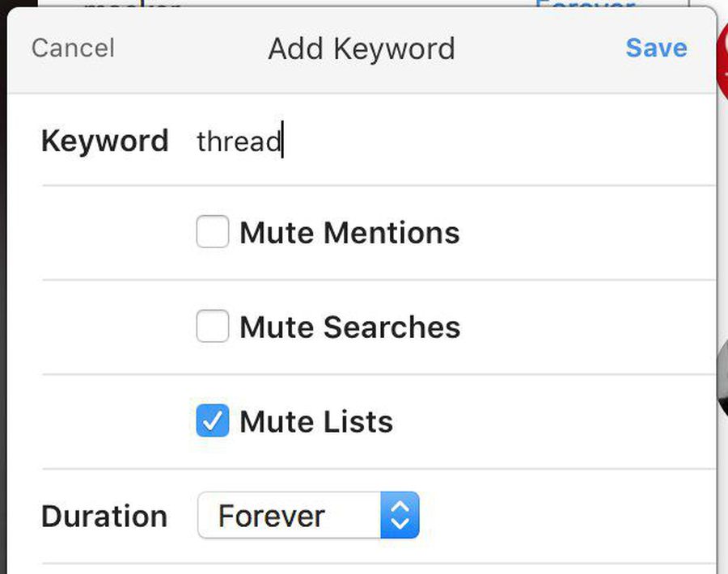
Task: Click the Duration label
Action: pyautogui.click(x=104, y=516)
